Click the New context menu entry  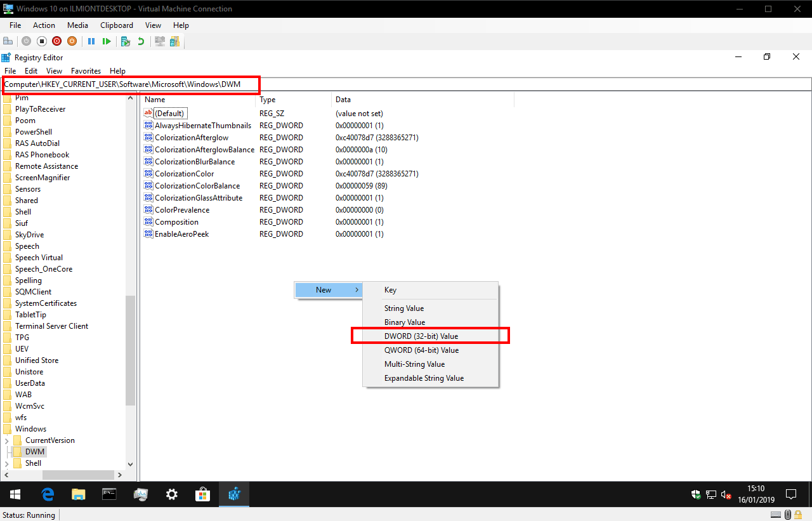(x=329, y=290)
